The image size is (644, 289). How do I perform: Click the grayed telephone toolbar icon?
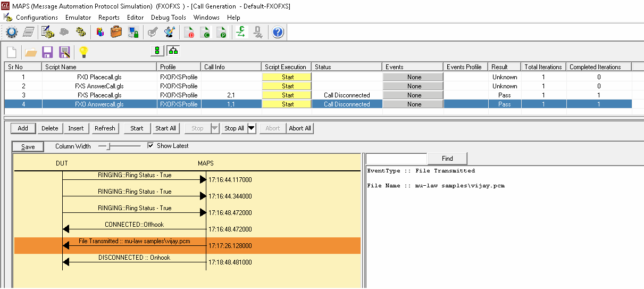pos(64,32)
